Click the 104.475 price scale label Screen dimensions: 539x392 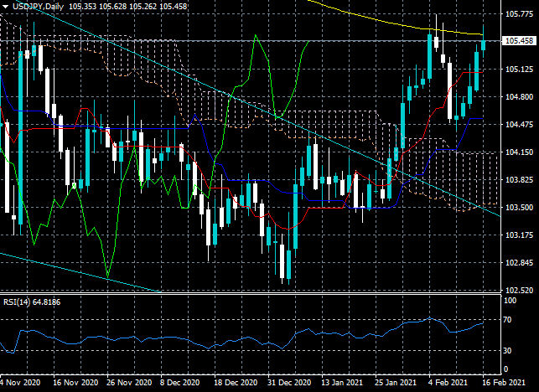519,124
